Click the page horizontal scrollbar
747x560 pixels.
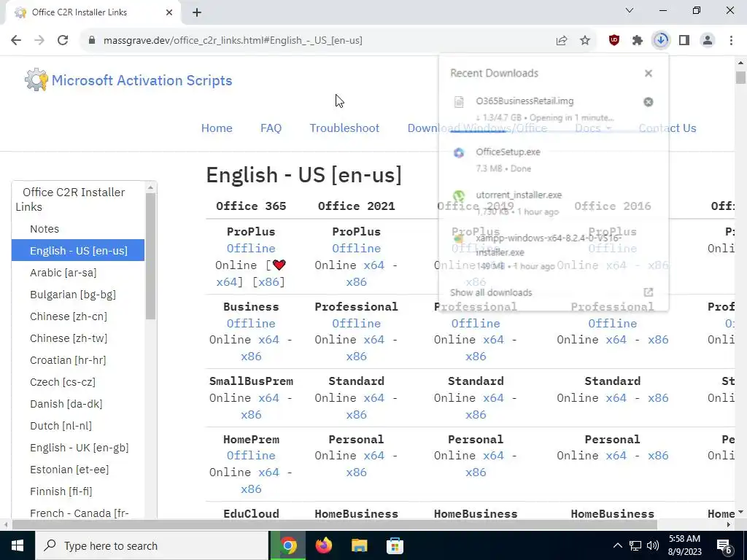[x=333, y=525]
